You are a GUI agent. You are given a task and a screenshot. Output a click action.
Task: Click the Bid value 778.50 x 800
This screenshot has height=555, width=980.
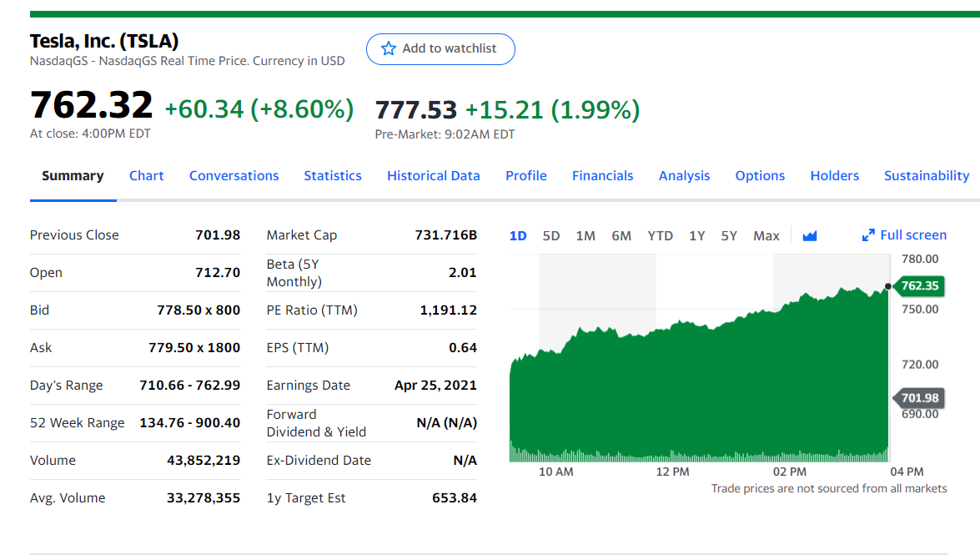pos(199,310)
